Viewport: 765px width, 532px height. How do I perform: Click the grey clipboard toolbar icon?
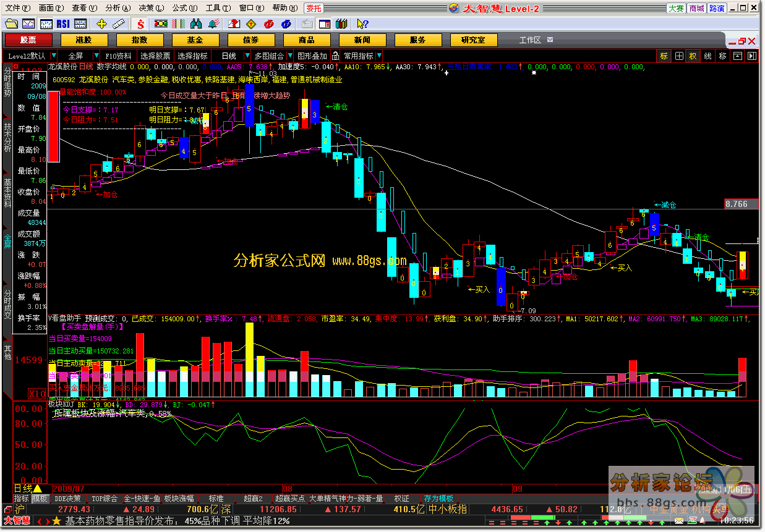307,24
